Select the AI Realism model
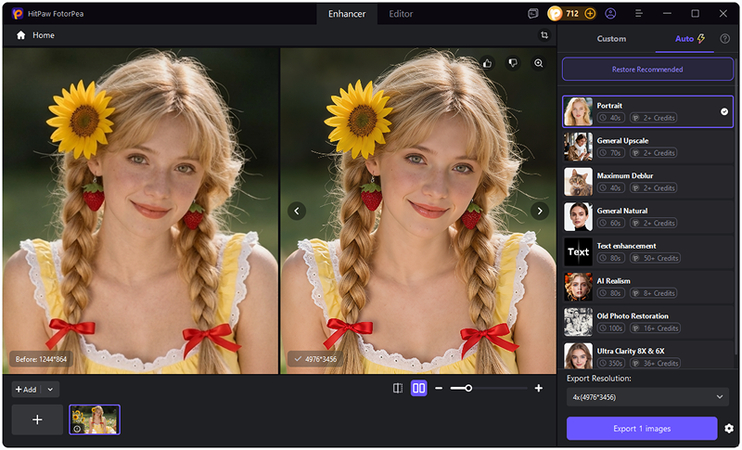Viewport: 742px width, 450px height. tap(647, 287)
